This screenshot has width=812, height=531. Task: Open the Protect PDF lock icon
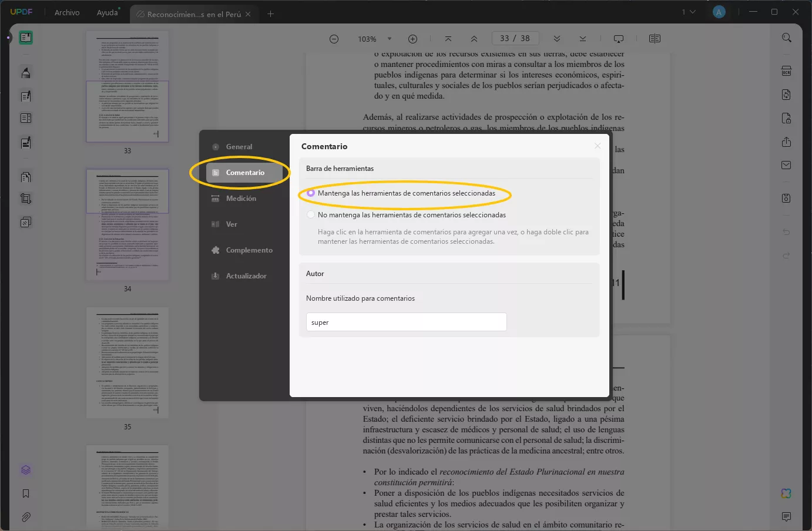click(x=786, y=118)
